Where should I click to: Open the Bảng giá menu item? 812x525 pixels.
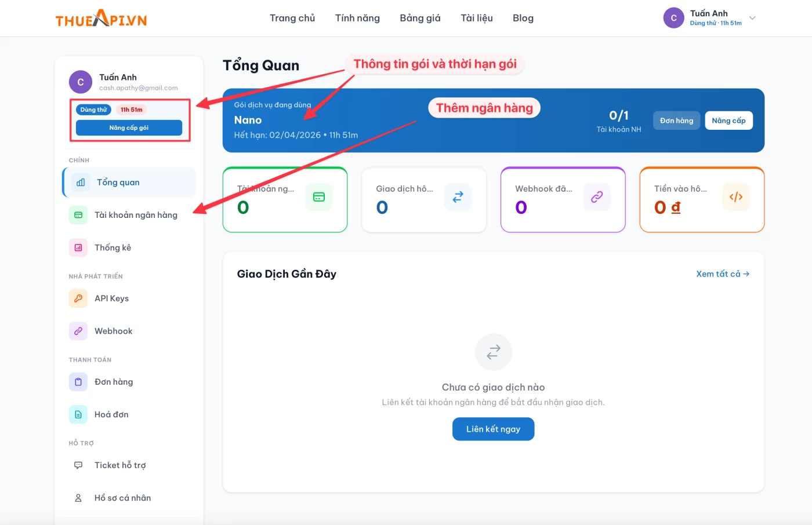(420, 18)
